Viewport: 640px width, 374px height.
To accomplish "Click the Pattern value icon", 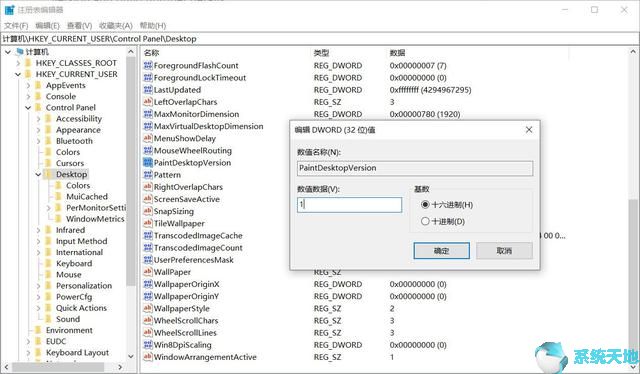I will 148,175.
